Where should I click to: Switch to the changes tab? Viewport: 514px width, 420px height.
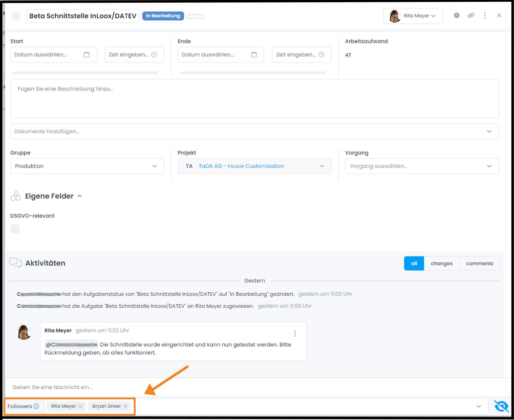pos(441,263)
